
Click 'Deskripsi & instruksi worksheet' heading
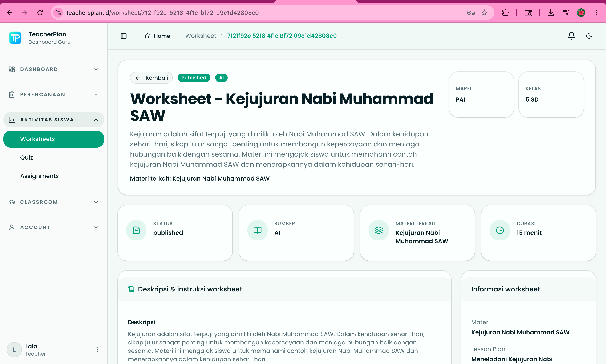click(190, 289)
